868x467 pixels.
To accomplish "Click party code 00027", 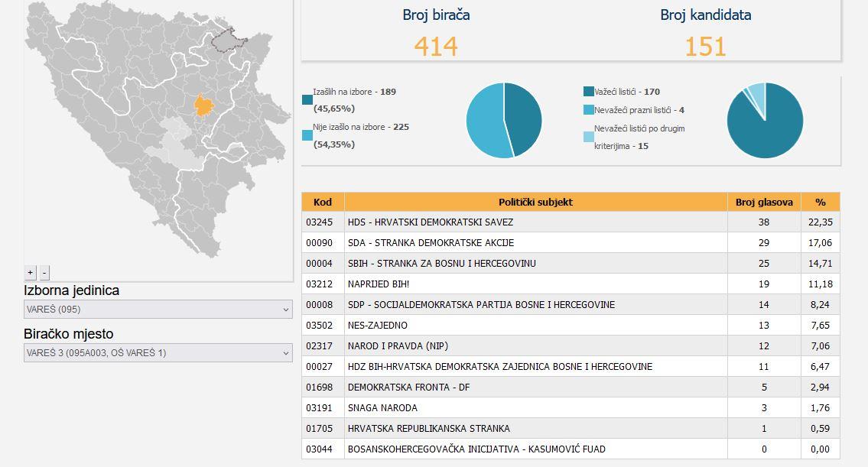I will click(320, 366).
